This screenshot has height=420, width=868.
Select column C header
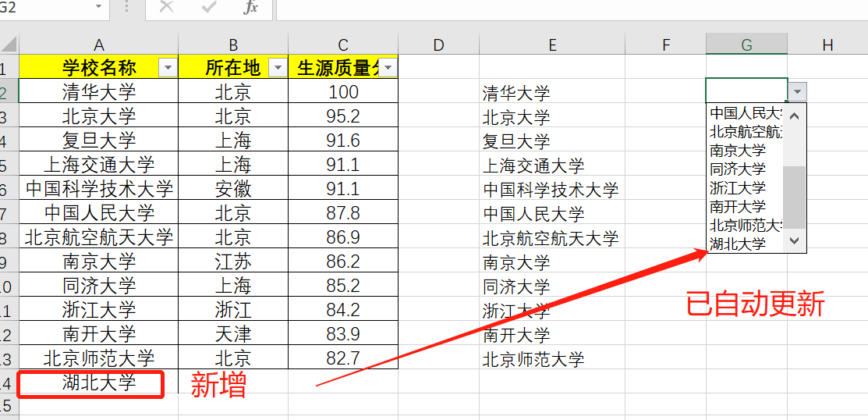coord(343,44)
